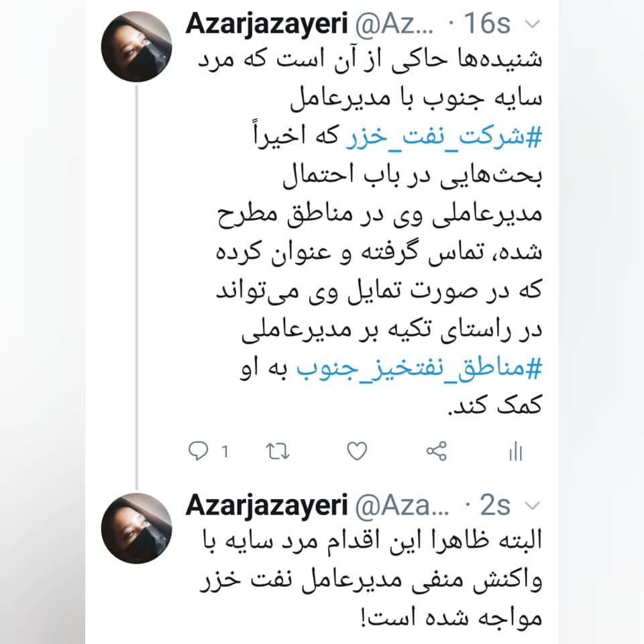Click the @Aza... handle on second tweet
Viewport: 644px width, 644px height.
(402, 504)
